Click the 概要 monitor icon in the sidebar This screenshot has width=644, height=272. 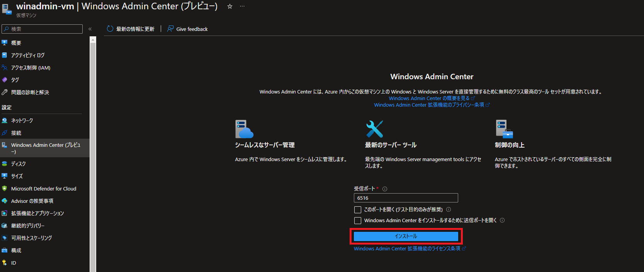point(5,42)
